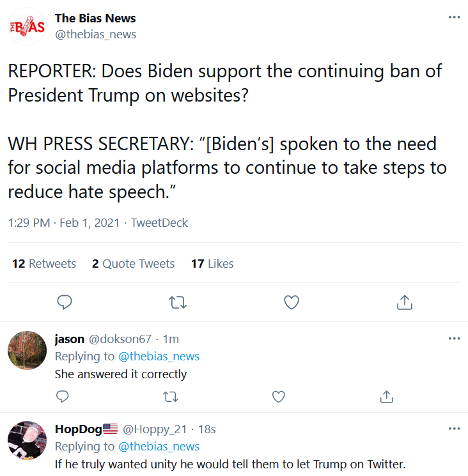Reply to The Bias News tweet
Viewport: 468px width, 476px height.
[x=65, y=302]
